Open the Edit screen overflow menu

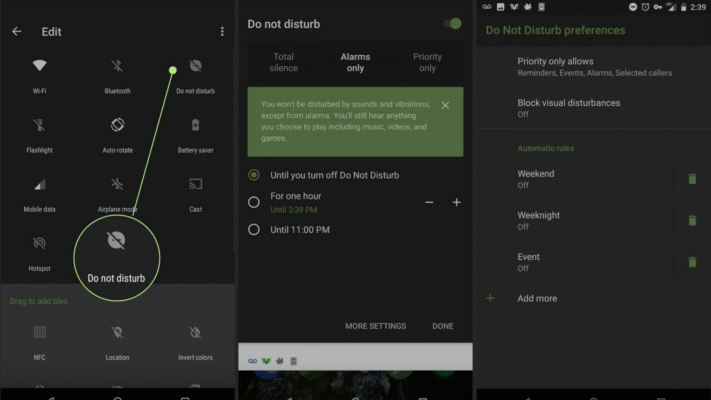tap(222, 31)
